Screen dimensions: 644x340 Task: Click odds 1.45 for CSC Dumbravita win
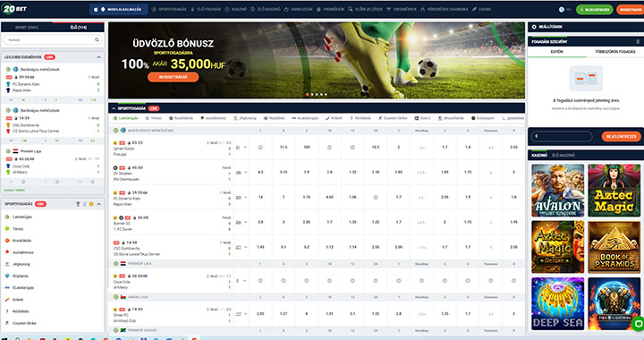tap(260, 247)
